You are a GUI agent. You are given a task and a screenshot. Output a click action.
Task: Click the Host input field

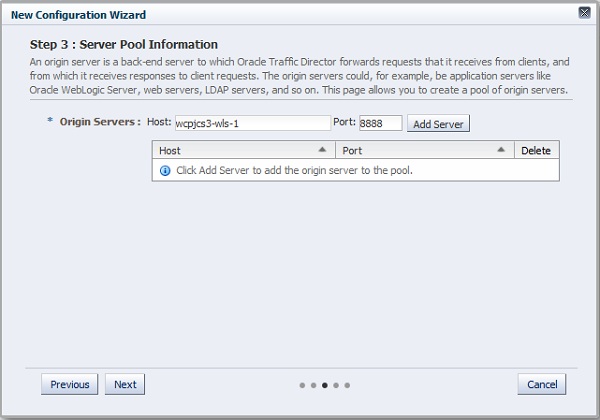pyautogui.click(x=253, y=123)
